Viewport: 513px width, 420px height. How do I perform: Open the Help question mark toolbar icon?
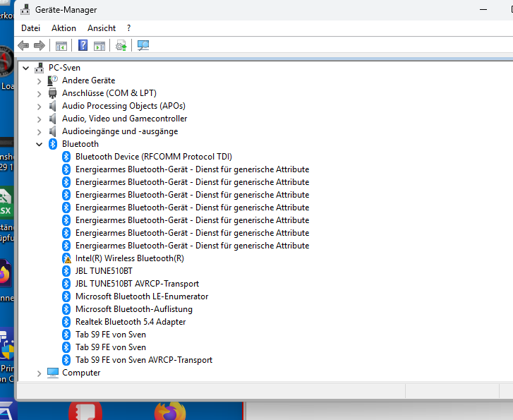pyautogui.click(x=83, y=45)
